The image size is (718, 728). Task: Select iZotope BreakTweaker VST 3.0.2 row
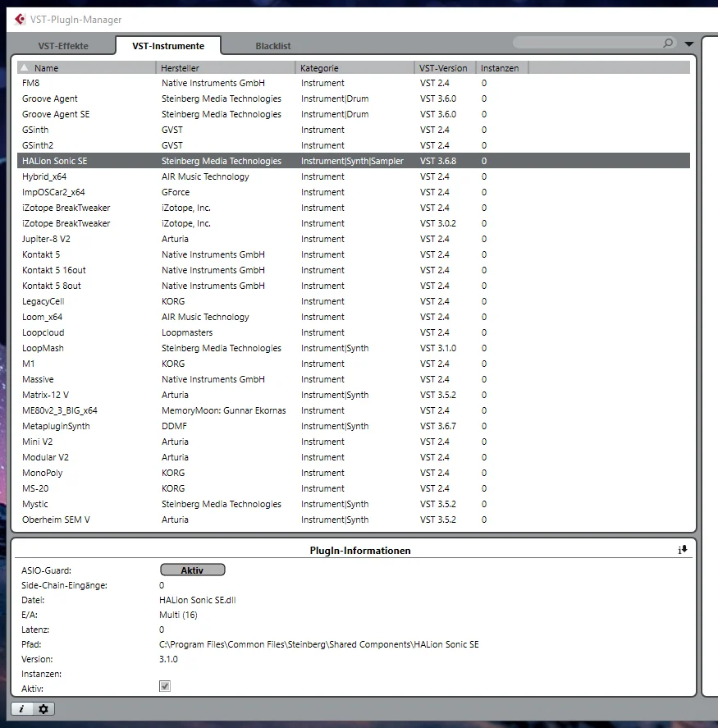(x=354, y=223)
